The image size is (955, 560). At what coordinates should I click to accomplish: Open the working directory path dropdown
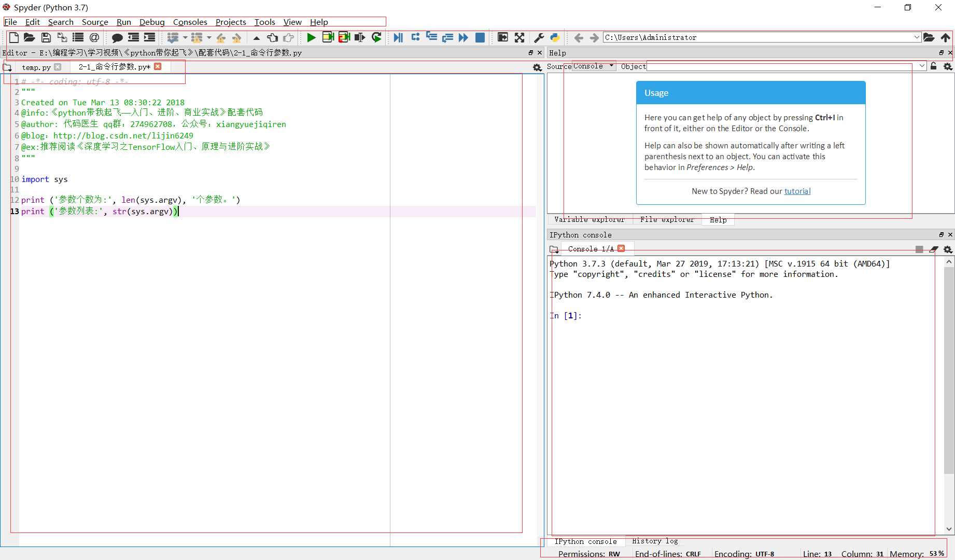pos(917,37)
